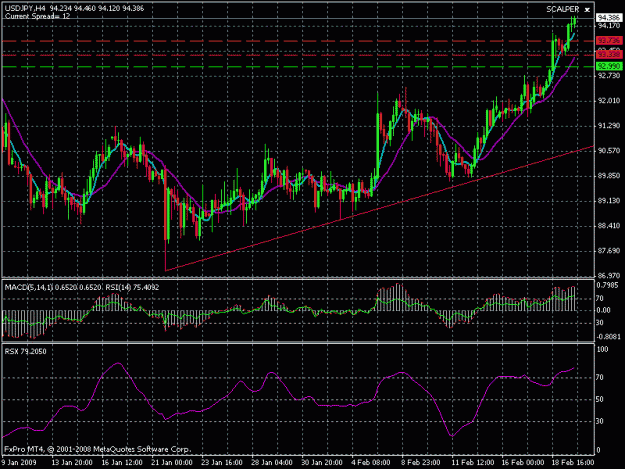Click the FxPro MT4 MetaQuotes copyright text

coord(98,449)
